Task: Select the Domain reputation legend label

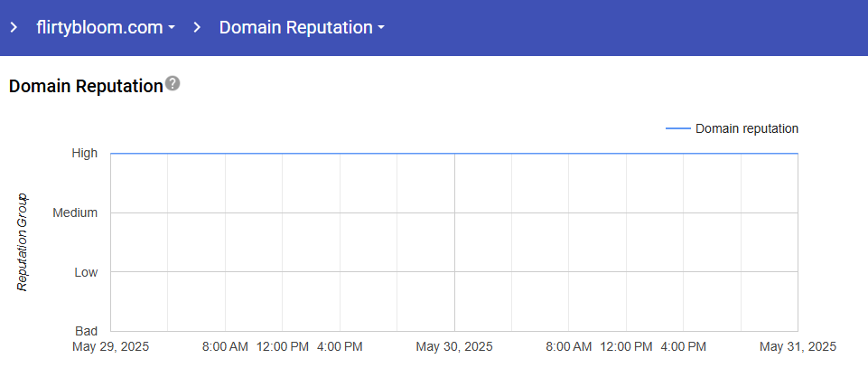Action: 747,128
